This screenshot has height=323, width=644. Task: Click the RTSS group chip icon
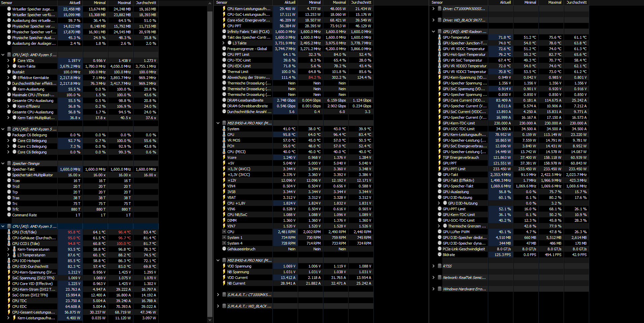(440, 266)
